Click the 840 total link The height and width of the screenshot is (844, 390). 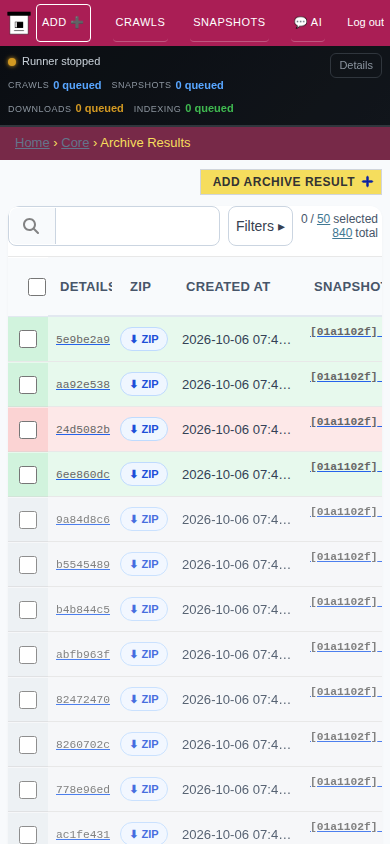(342, 233)
